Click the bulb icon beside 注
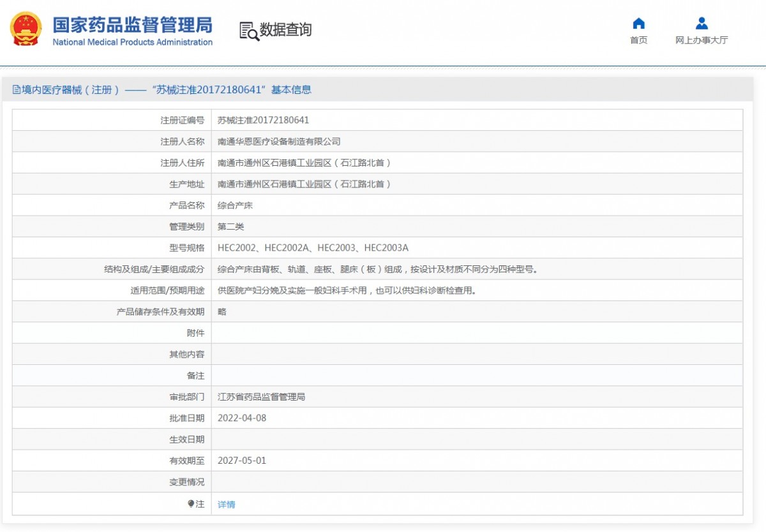Screen dimensions: 766x532 pos(191,504)
